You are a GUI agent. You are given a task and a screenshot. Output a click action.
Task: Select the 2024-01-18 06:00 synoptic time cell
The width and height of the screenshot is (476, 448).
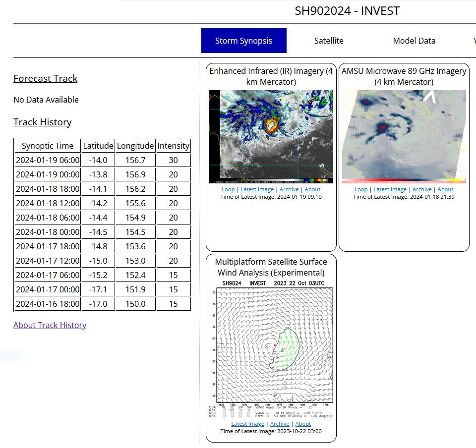pyautogui.click(x=48, y=218)
